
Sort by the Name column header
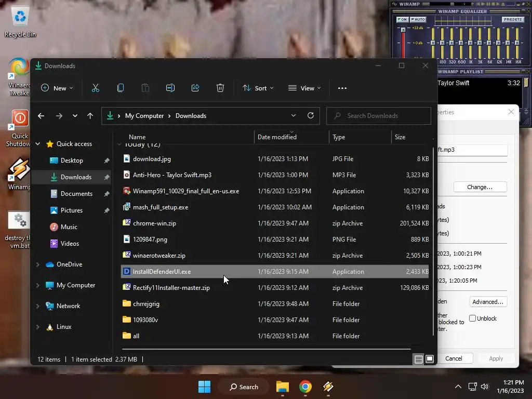tap(137, 137)
